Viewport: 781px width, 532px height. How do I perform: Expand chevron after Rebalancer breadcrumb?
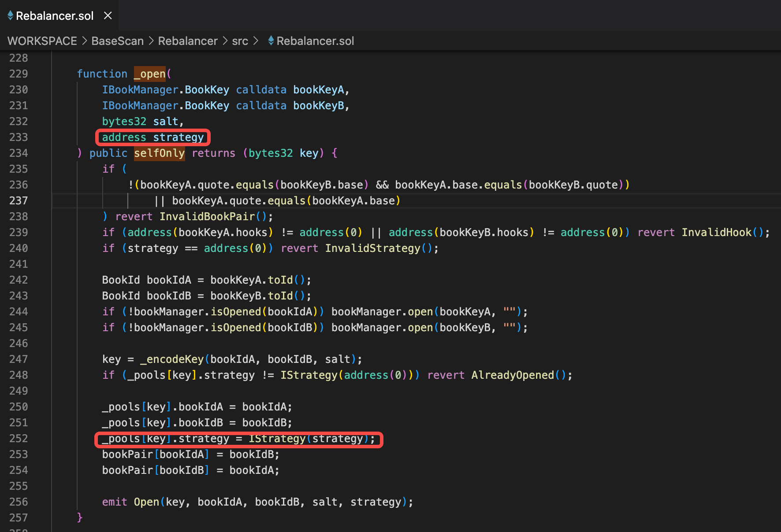pyautogui.click(x=225, y=41)
